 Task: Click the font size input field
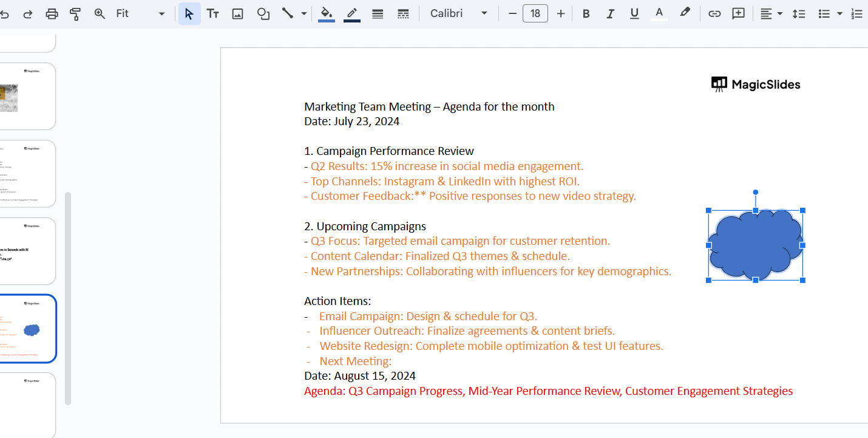pos(535,13)
